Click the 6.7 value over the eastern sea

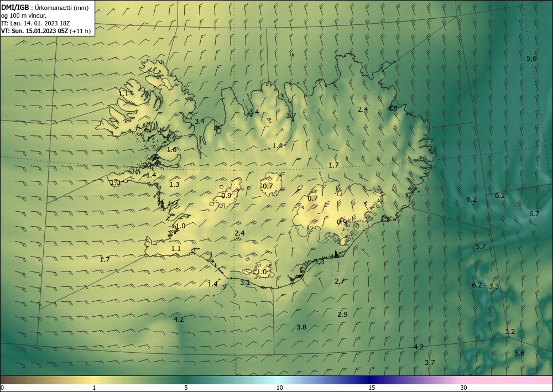534,213
